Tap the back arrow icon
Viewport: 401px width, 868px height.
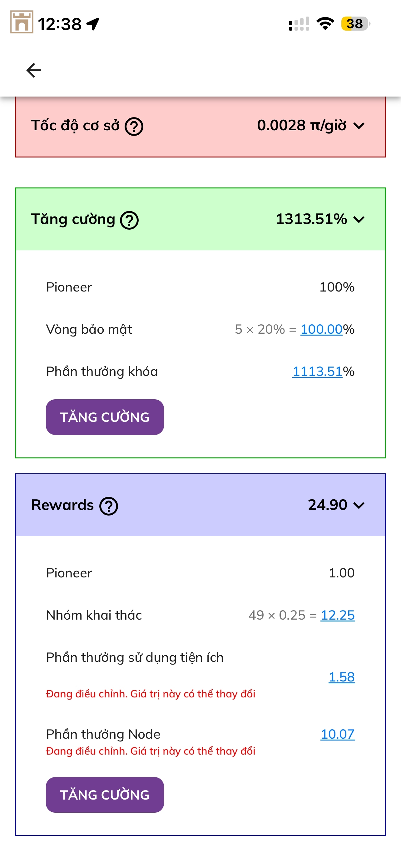pos(34,70)
